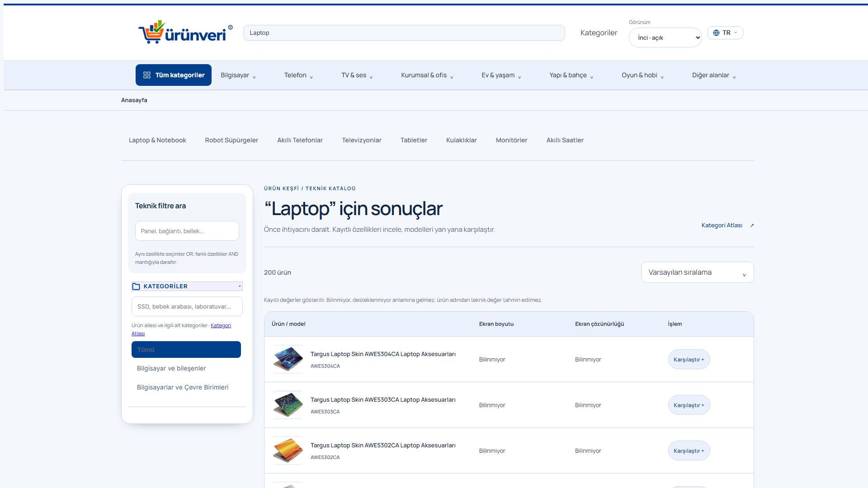Go to Anasayfa breadcrumb
868x488 pixels.
click(134, 100)
